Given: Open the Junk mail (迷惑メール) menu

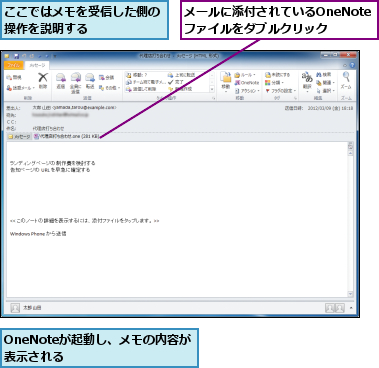Looking at the screenshot, I should pyautogui.click(x=21, y=88).
